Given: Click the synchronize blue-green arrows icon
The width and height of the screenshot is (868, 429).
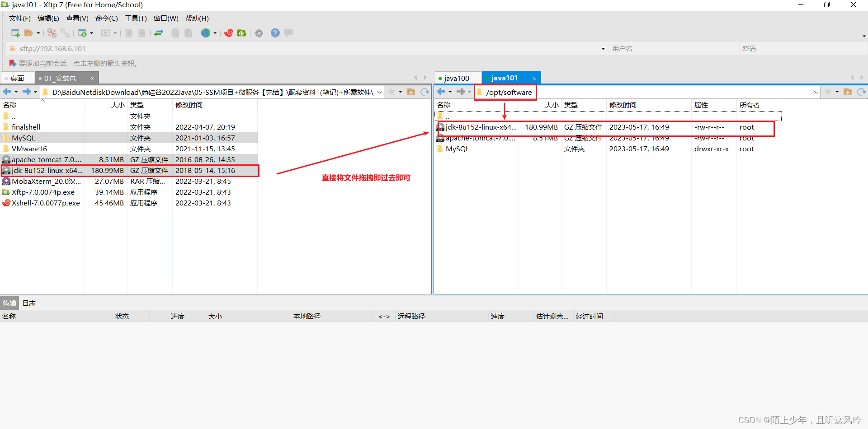Looking at the screenshot, I should click(159, 33).
